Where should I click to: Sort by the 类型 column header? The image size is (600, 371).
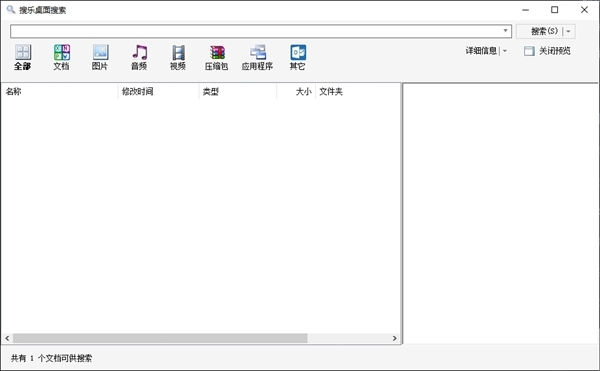(238, 91)
